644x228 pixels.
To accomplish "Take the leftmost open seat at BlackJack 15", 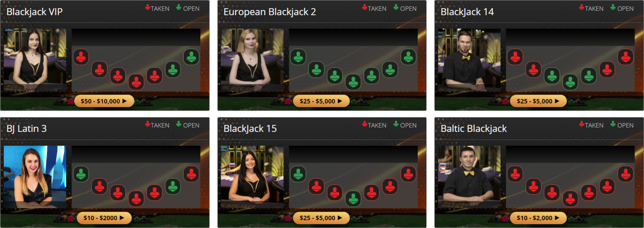I will pyautogui.click(x=298, y=174).
